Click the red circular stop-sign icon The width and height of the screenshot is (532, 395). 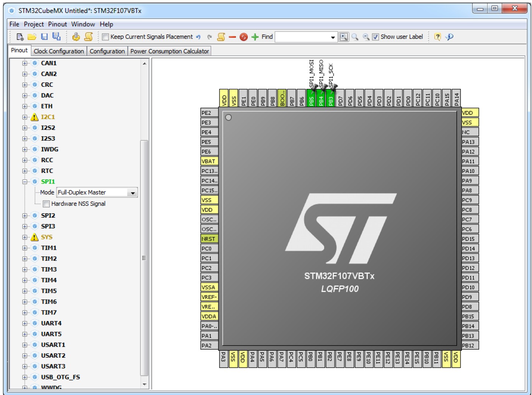coord(244,37)
